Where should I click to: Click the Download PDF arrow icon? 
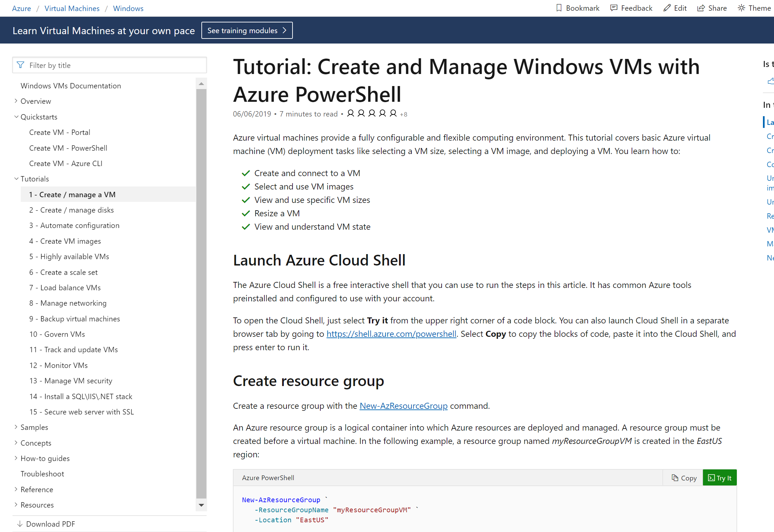[20, 524]
